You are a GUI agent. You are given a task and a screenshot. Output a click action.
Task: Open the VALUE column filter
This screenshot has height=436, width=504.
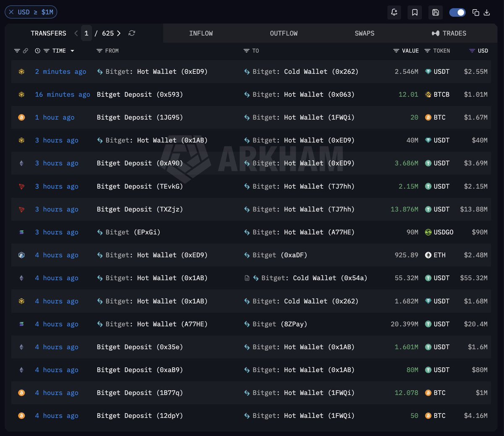396,51
